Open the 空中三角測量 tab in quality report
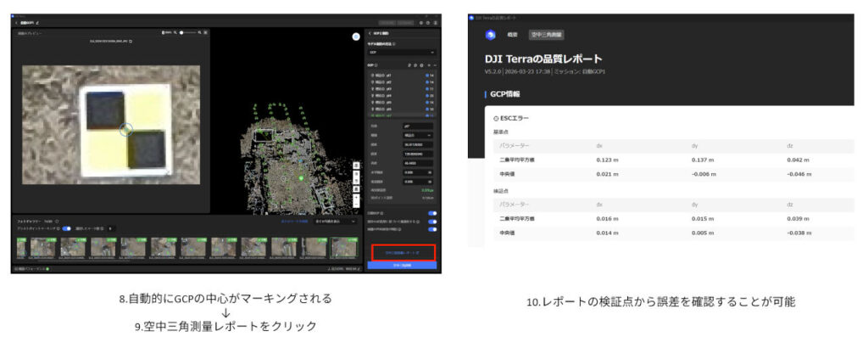This screenshot has width=868, height=337. tap(547, 35)
